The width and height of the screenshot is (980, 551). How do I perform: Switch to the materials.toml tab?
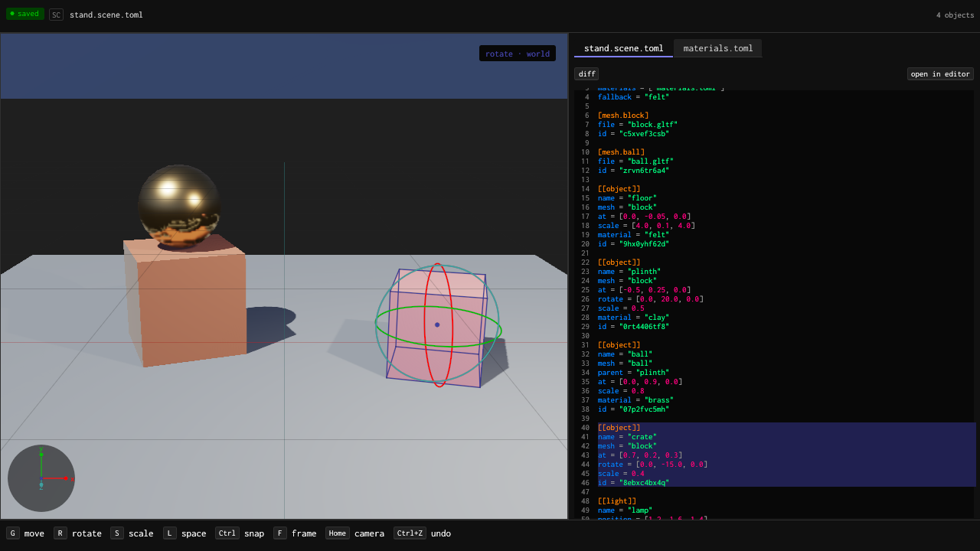click(718, 48)
